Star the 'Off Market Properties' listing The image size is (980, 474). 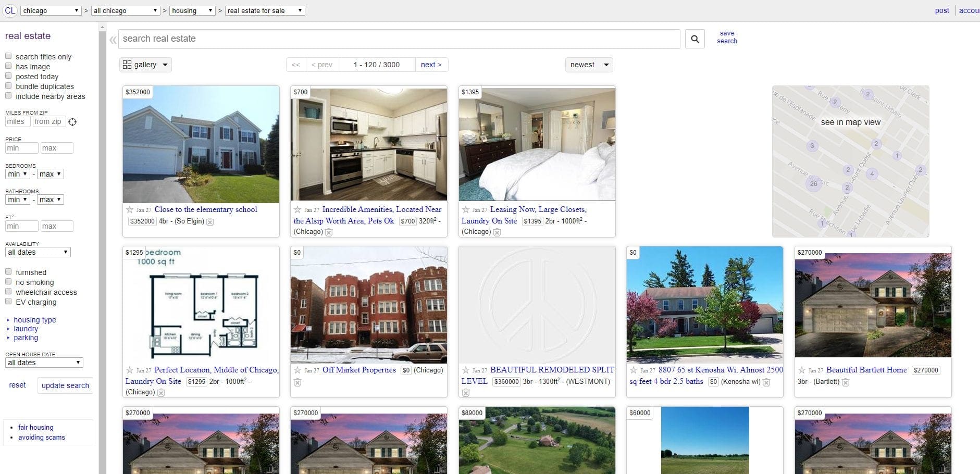pos(296,370)
